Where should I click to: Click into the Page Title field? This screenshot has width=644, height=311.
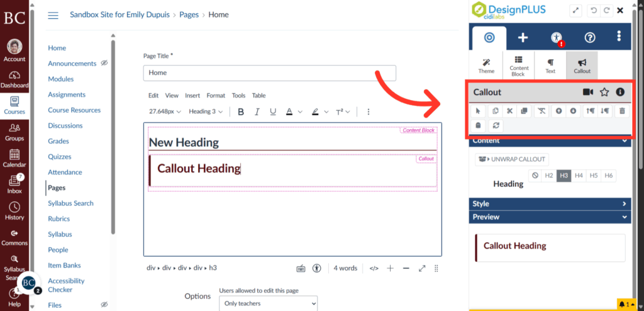tap(269, 73)
